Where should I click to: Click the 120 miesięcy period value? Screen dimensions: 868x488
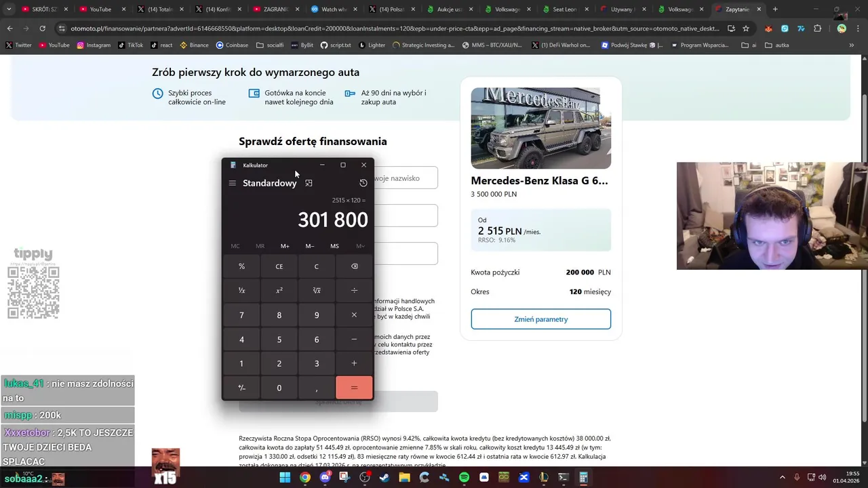coord(590,291)
